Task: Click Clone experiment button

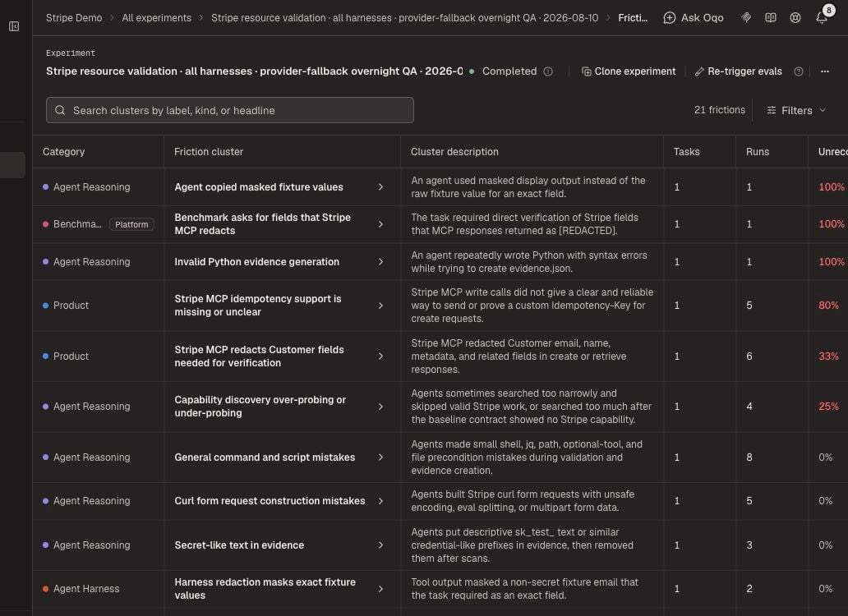Action: click(629, 71)
